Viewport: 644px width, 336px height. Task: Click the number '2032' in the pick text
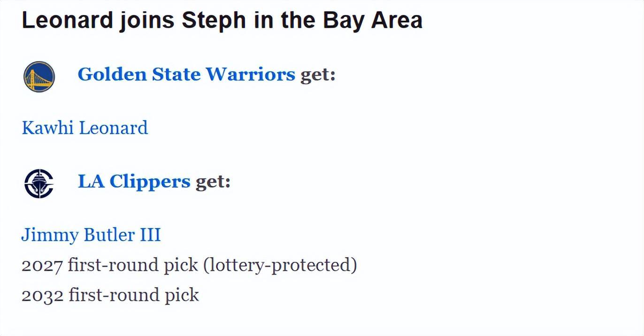[x=42, y=296]
